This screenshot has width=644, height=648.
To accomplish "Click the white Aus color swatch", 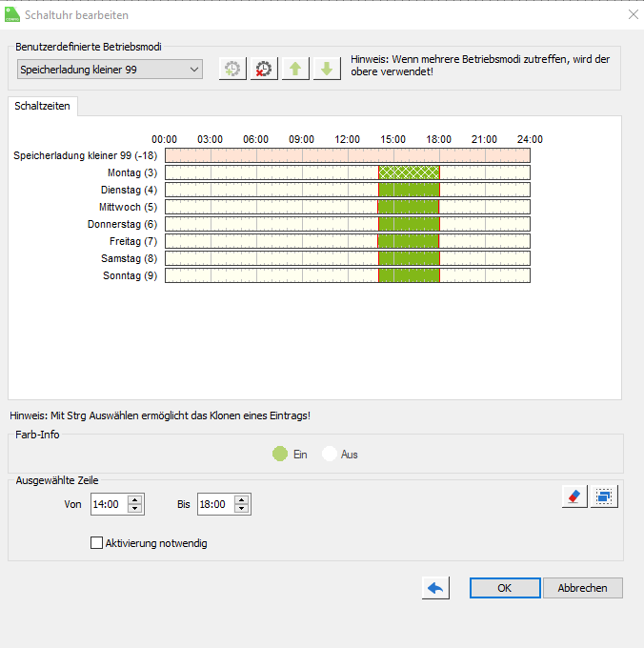I will click(x=330, y=454).
